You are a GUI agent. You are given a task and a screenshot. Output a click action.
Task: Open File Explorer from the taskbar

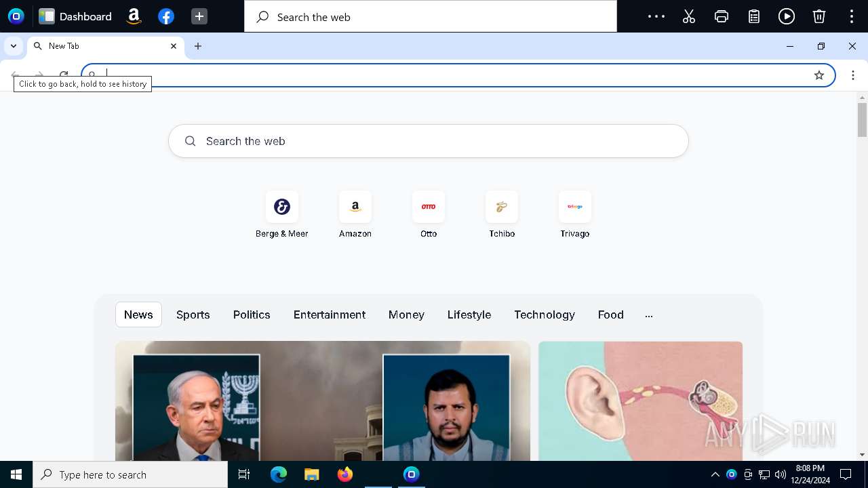coord(312,474)
